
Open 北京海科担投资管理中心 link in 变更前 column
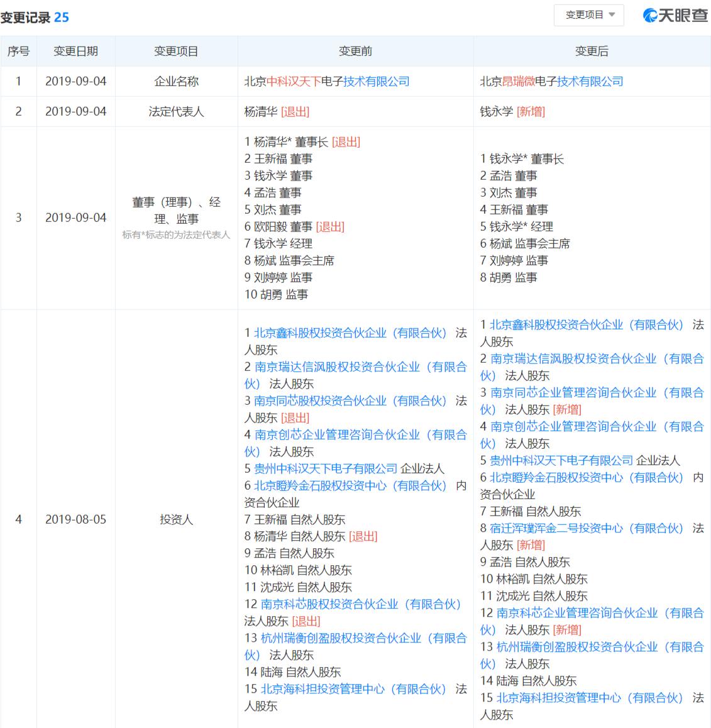353,689
